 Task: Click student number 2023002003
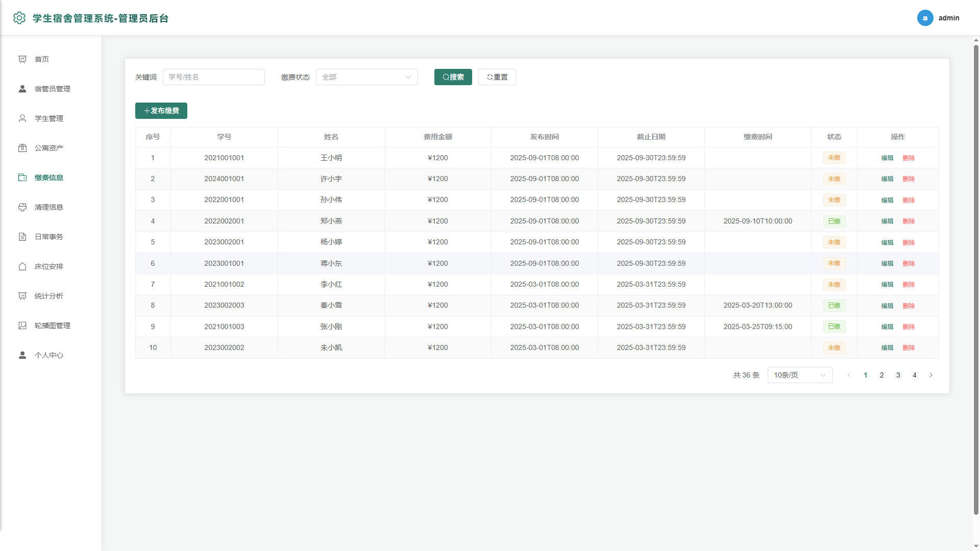(x=224, y=305)
